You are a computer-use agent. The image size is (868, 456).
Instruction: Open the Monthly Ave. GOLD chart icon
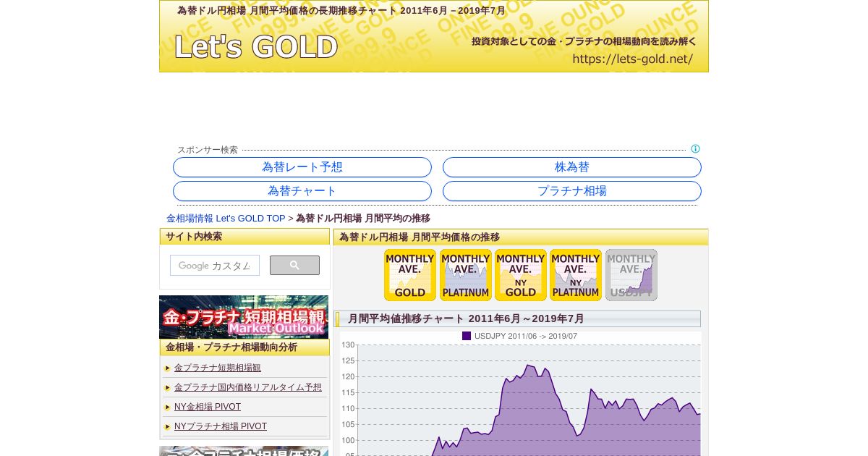(410, 275)
